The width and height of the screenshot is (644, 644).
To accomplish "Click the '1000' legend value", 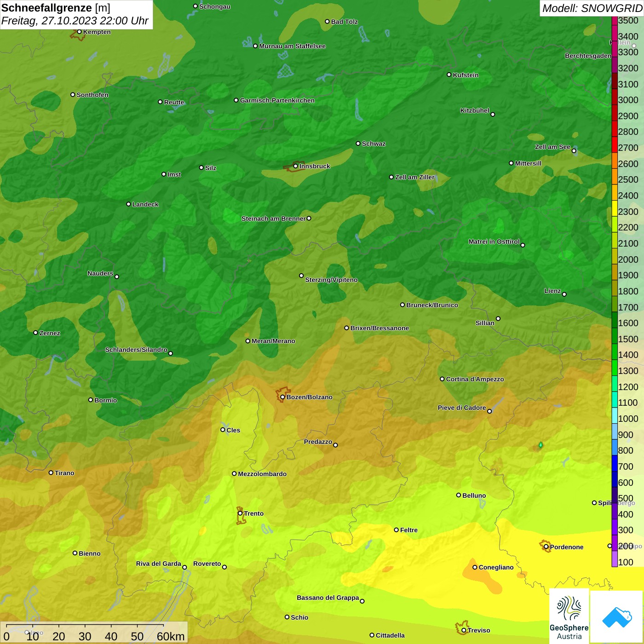I will point(628,419).
